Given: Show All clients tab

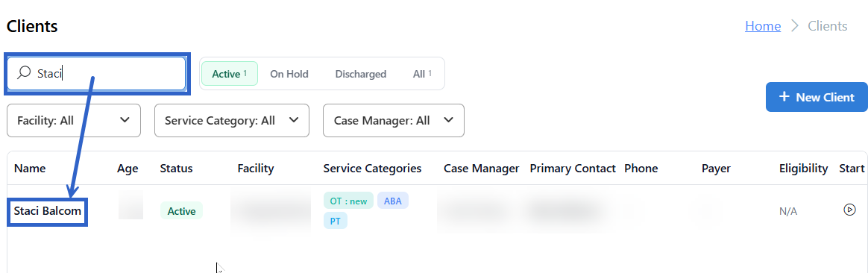Looking at the screenshot, I should click(x=422, y=74).
